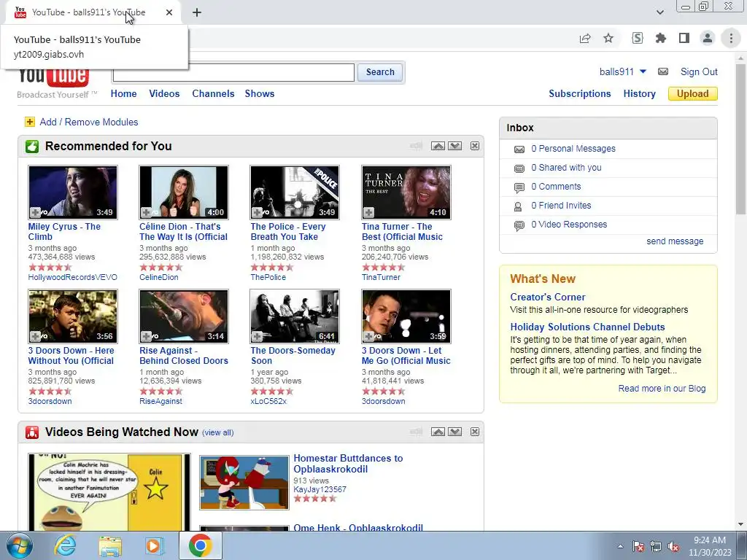The height and width of the screenshot is (560, 747).
Task: Click the page's vertical scrollbar thumb
Action: (x=741, y=139)
